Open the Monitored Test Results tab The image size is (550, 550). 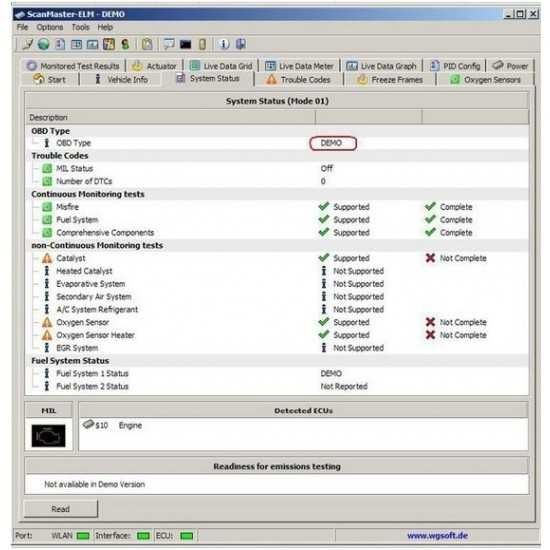73,66
